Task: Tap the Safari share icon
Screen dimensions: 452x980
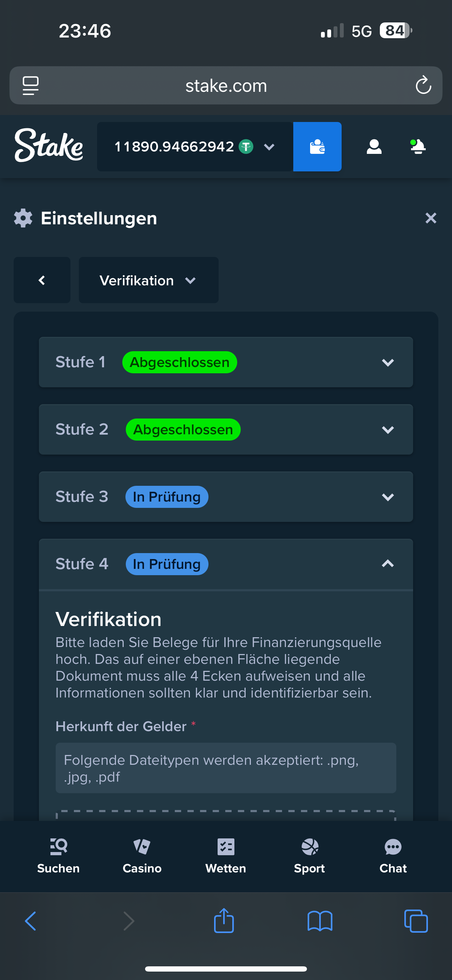Action: click(x=224, y=921)
